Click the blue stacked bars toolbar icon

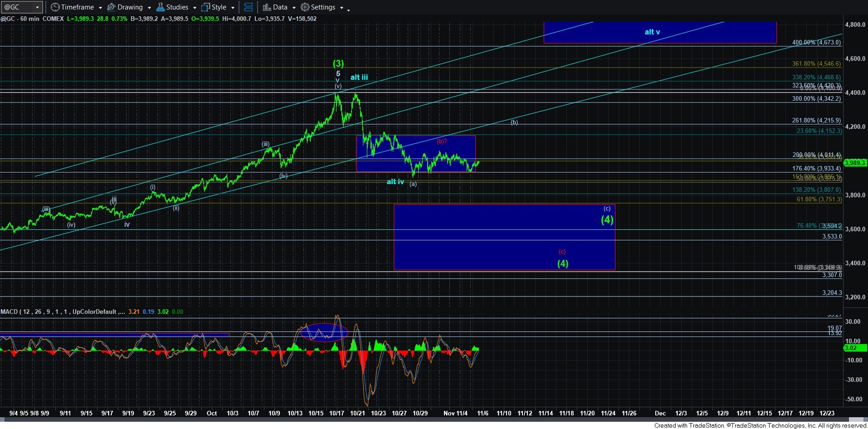pos(248,7)
